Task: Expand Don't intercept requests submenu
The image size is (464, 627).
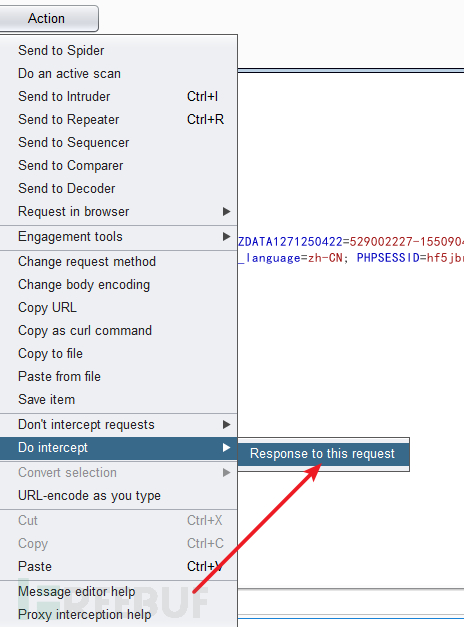Action: [x=118, y=425]
